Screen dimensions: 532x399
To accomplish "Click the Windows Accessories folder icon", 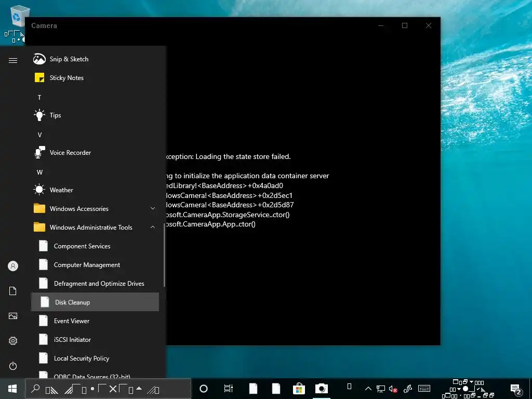I will click(39, 208).
